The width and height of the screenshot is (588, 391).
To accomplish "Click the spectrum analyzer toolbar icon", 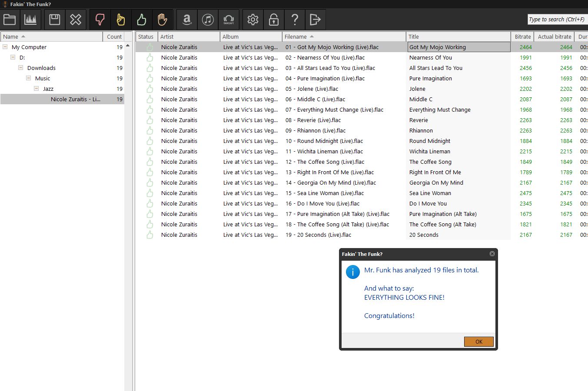I will [30, 20].
